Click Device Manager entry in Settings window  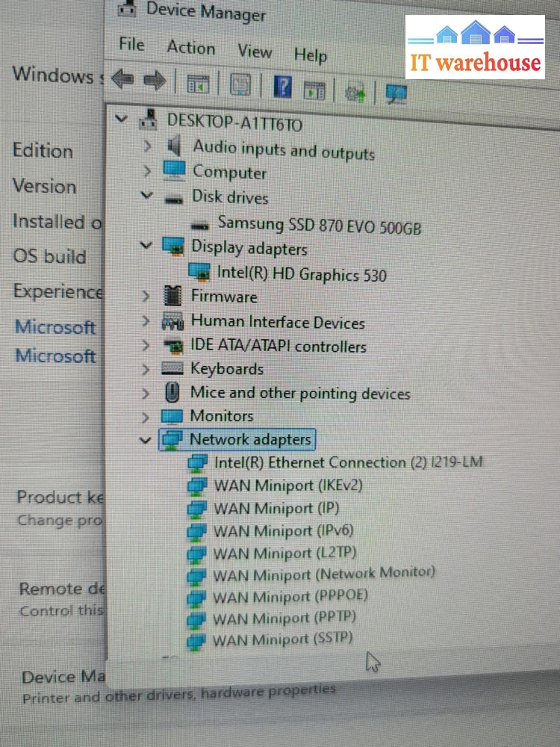coord(63,677)
